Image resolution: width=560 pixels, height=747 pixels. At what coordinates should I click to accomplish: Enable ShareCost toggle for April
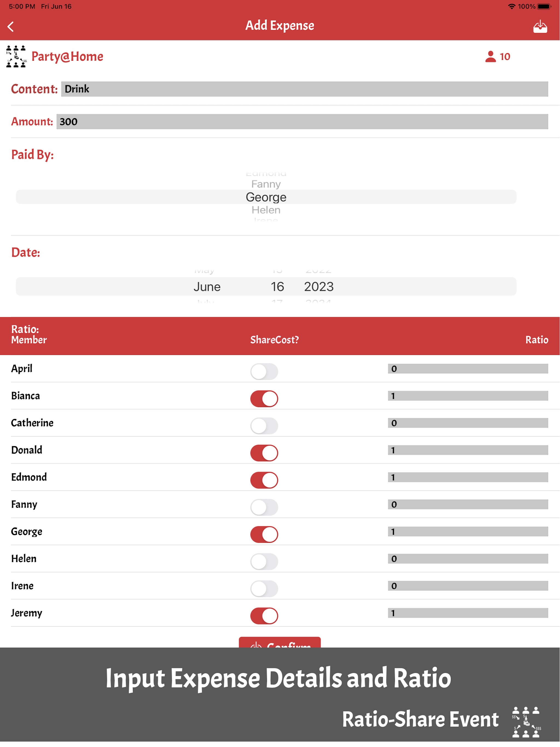coord(264,372)
